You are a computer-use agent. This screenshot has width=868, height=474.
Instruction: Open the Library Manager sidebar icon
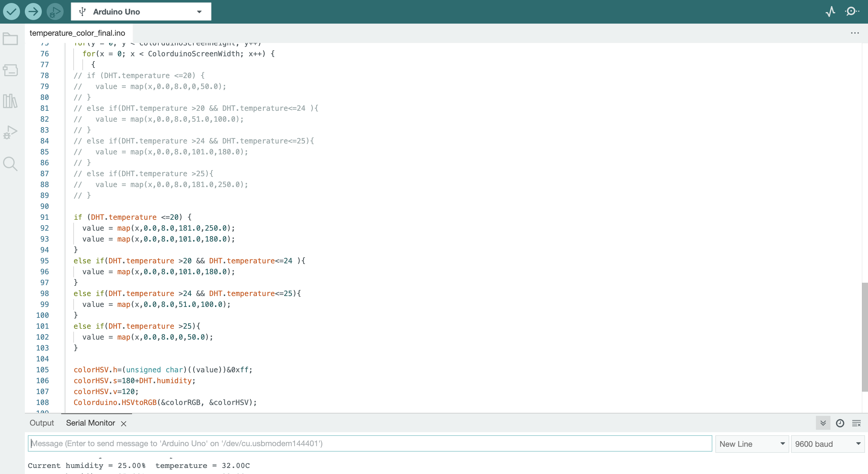(10, 101)
